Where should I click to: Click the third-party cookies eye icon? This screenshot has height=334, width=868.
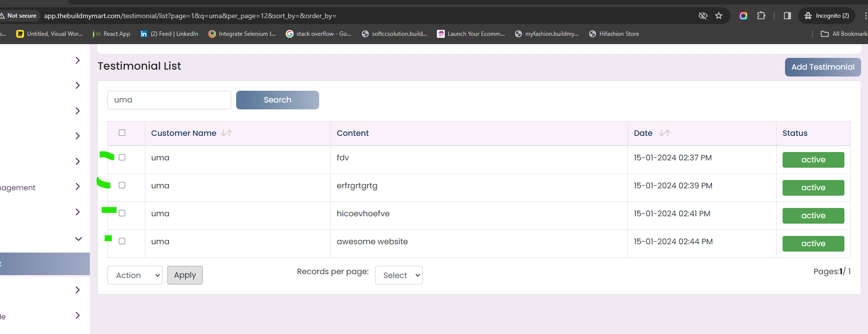(x=703, y=16)
